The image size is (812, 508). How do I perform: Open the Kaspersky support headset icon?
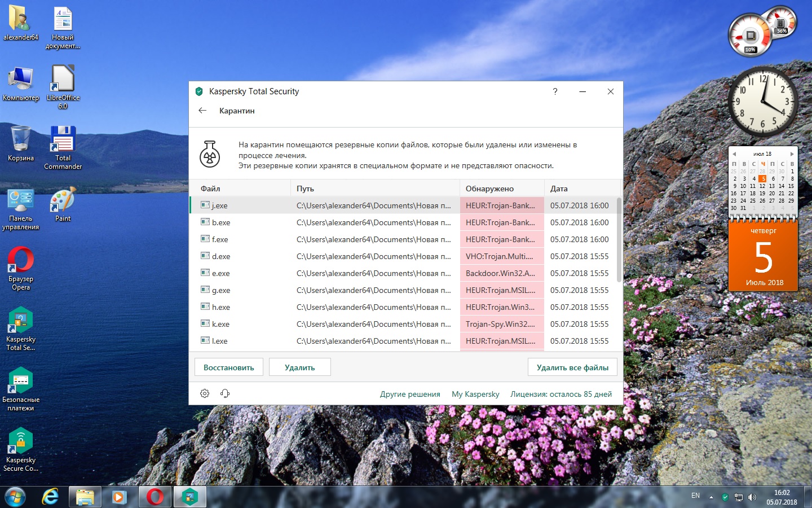(x=225, y=393)
